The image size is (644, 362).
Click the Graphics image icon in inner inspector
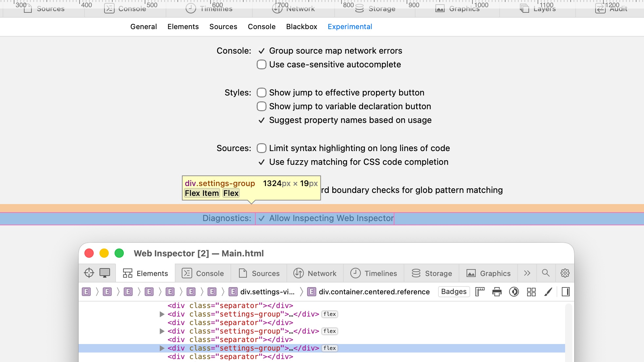pyautogui.click(x=471, y=273)
